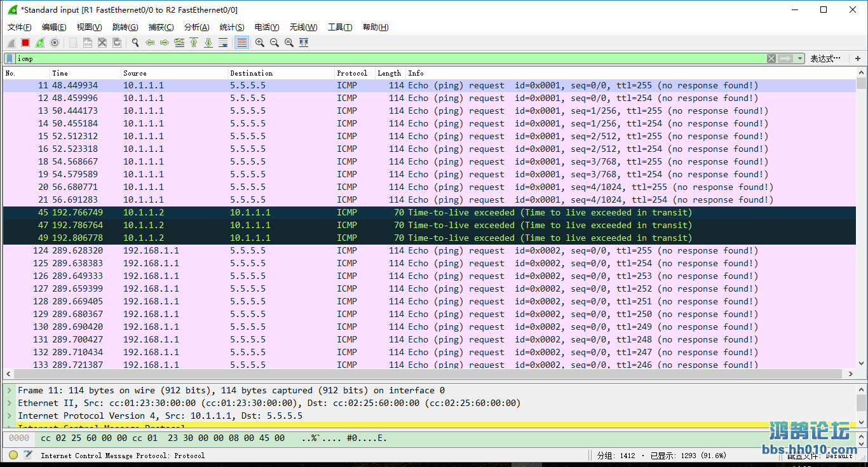
Task: Sort by the Info column header
Action: (630, 73)
